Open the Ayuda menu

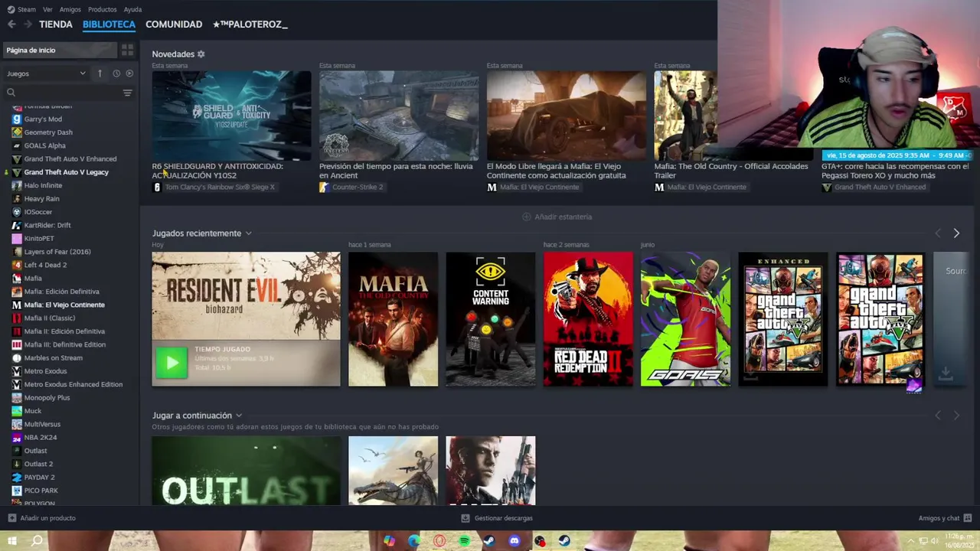point(132,9)
